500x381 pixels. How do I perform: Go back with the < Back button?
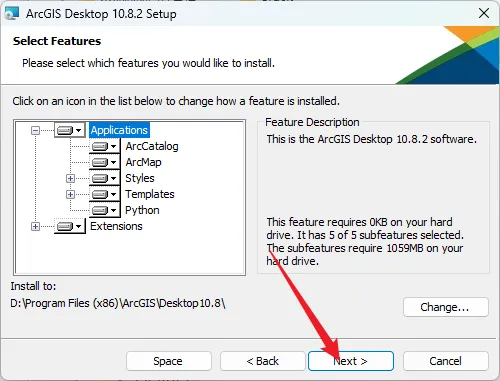[x=263, y=361]
